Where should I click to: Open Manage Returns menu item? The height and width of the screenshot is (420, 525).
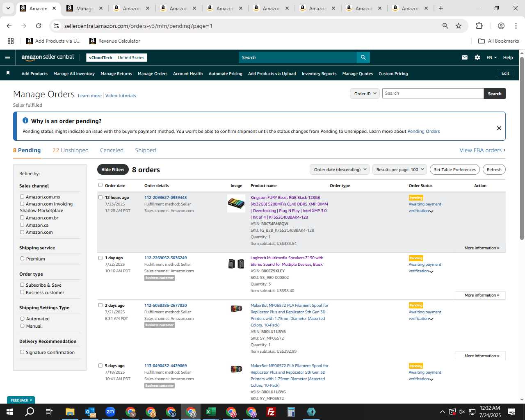click(x=116, y=74)
